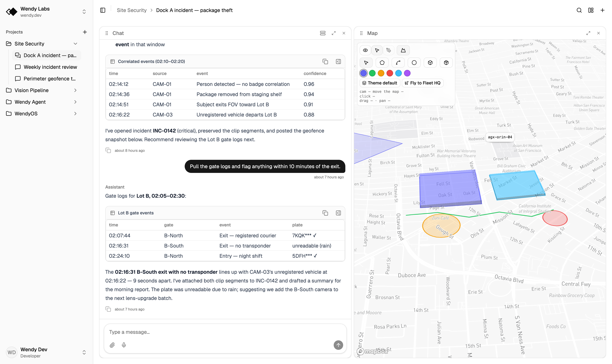Select the circle draw tool
Image resolution: width=612 pixels, height=364 pixels.
[414, 63]
